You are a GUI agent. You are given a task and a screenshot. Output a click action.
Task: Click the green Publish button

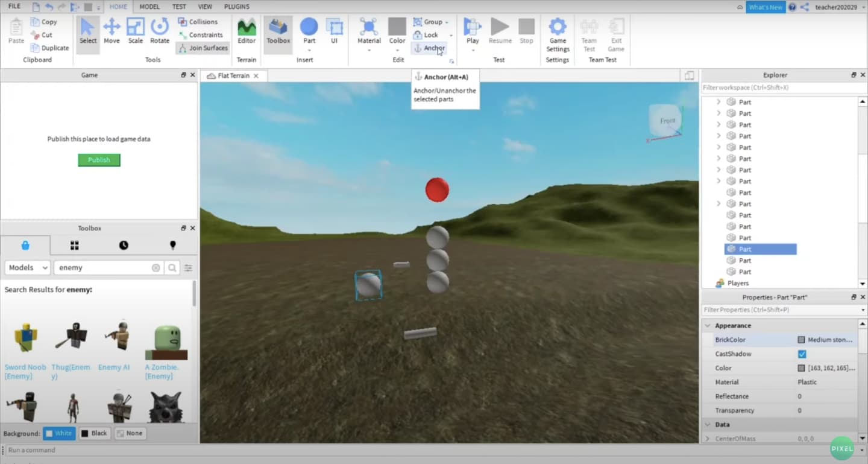(x=99, y=160)
